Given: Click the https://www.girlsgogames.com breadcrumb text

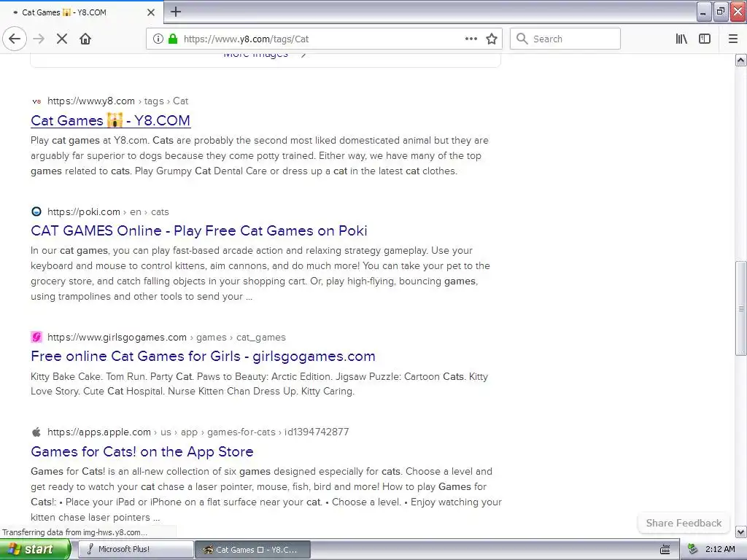Looking at the screenshot, I should click(117, 337).
